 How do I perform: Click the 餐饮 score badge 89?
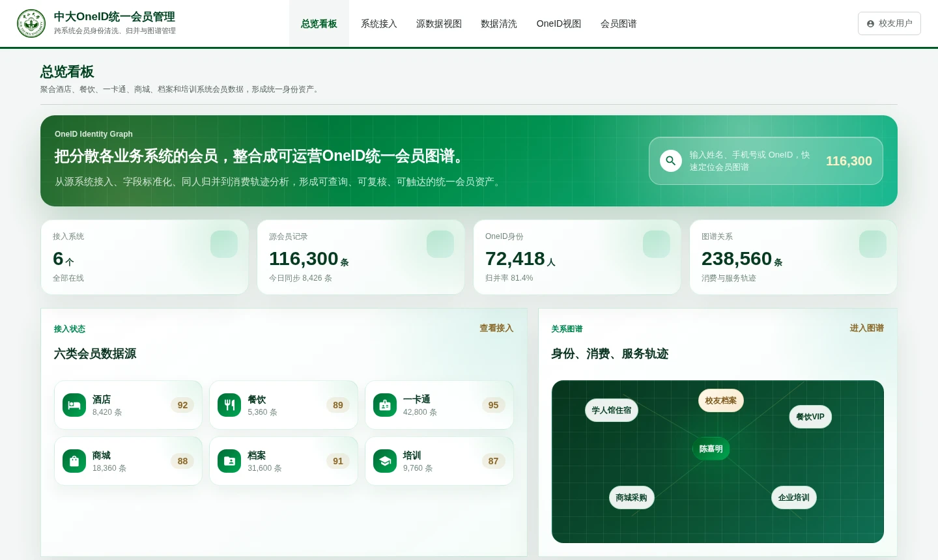click(338, 405)
